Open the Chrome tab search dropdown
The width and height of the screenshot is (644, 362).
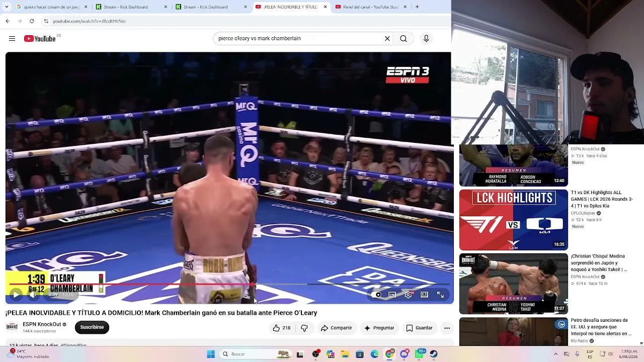click(x=7, y=7)
